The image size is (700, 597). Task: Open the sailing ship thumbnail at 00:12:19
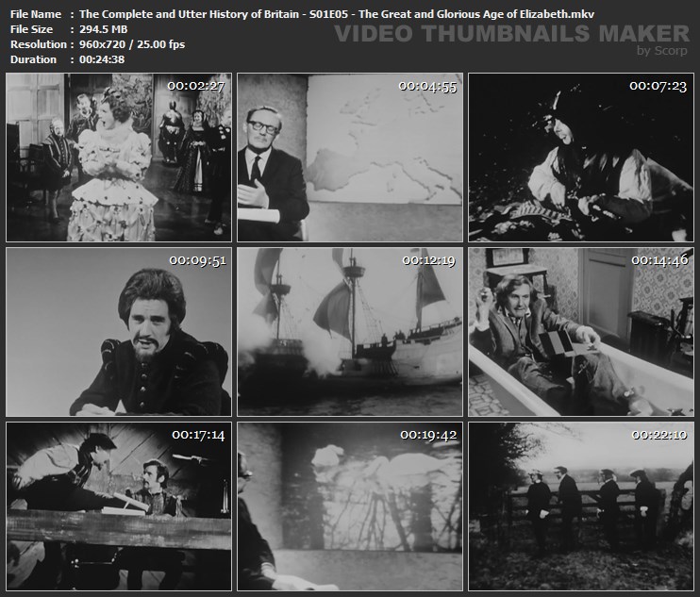[x=350, y=332]
